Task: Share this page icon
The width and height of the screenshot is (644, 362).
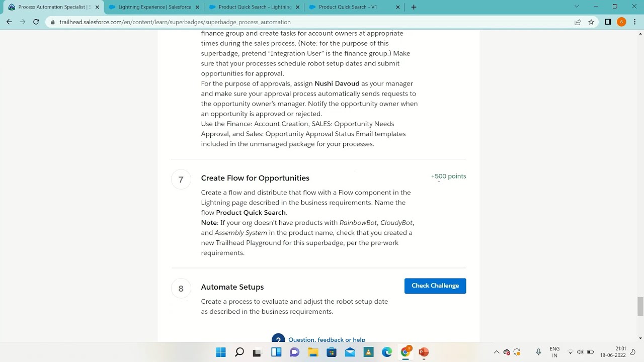Action: (x=578, y=22)
